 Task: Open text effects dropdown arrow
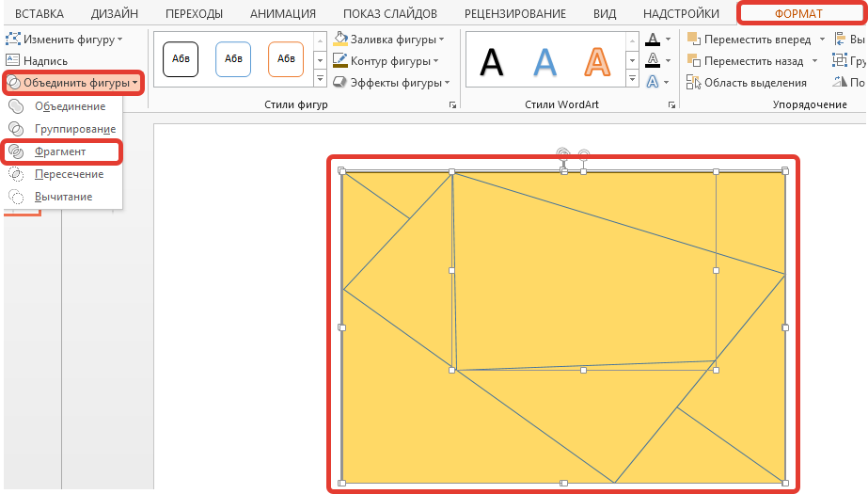667,83
